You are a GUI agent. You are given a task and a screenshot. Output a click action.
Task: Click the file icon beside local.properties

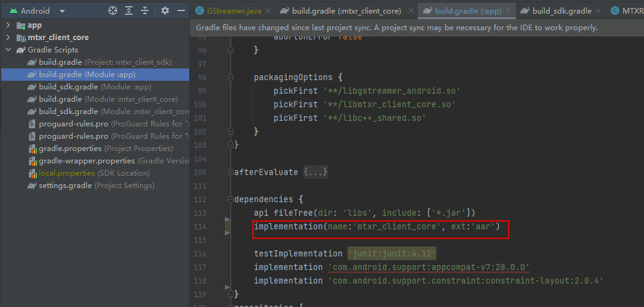[33, 173]
